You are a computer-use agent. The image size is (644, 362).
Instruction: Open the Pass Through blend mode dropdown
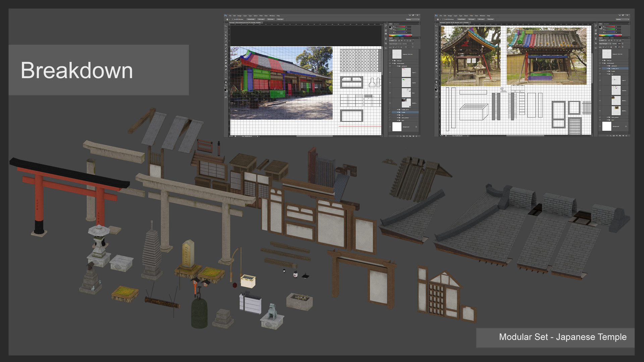click(x=395, y=44)
